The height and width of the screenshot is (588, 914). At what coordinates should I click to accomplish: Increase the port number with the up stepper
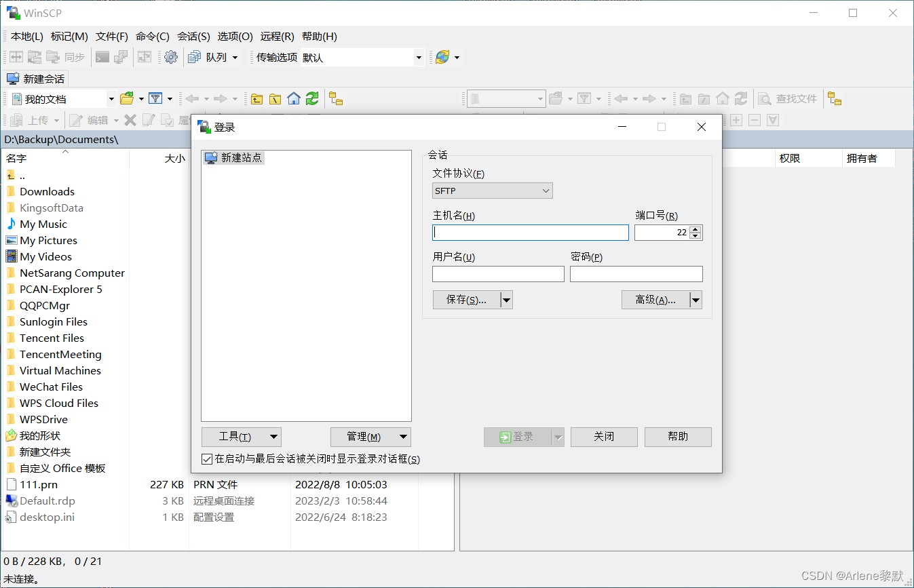click(695, 229)
